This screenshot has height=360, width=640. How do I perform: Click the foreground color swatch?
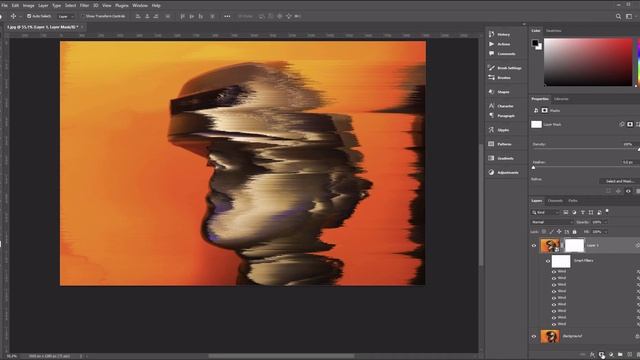(x=535, y=43)
